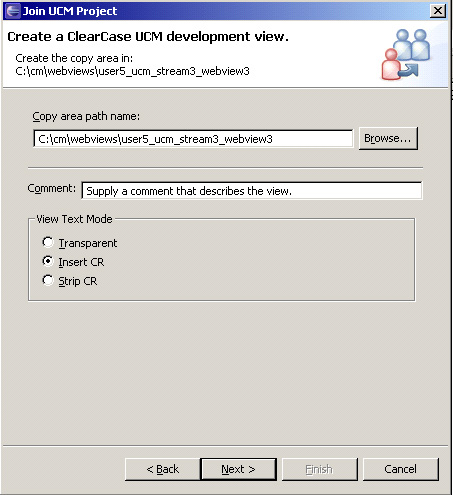Click the 'Comment:' label
Image resolution: width=453 pixels, height=495 pixels.
click(52, 188)
